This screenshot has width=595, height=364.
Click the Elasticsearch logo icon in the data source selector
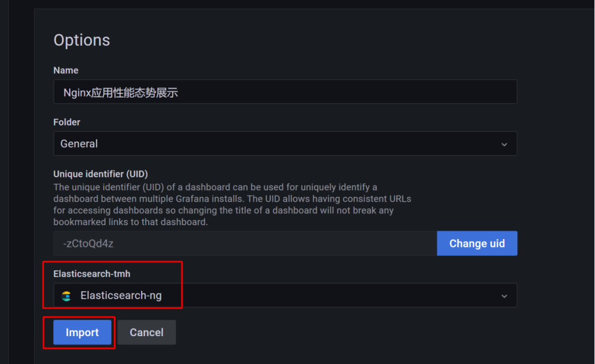coord(67,296)
